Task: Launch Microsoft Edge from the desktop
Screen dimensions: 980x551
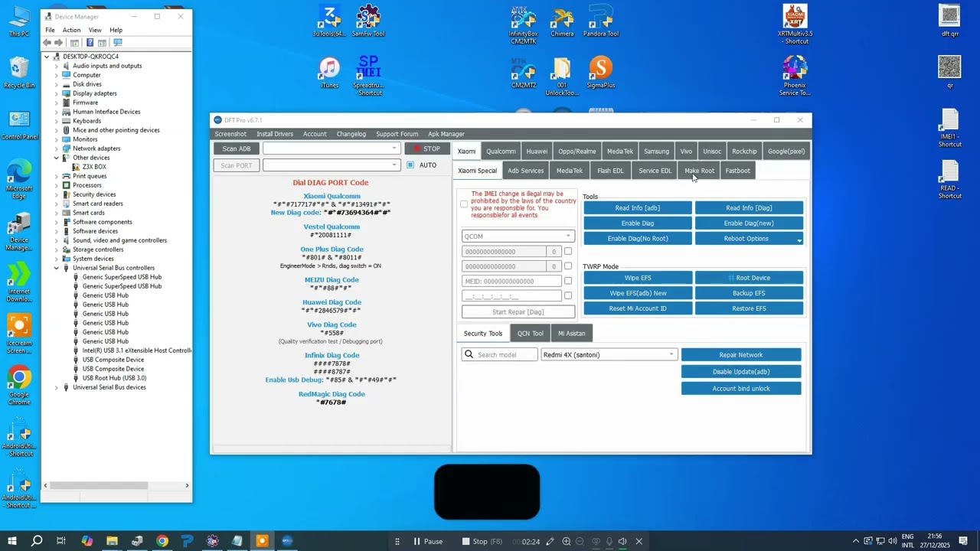Action: click(x=19, y=179)
